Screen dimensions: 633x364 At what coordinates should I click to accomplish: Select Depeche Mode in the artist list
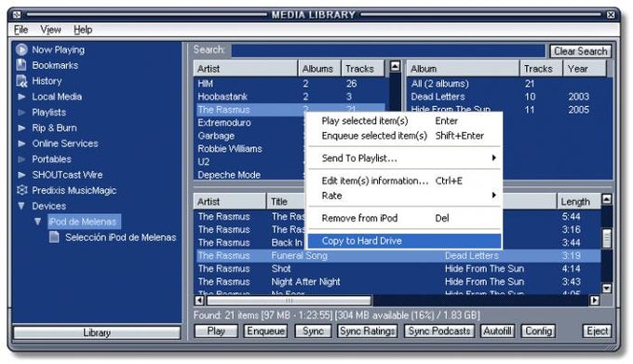(249, 175)
